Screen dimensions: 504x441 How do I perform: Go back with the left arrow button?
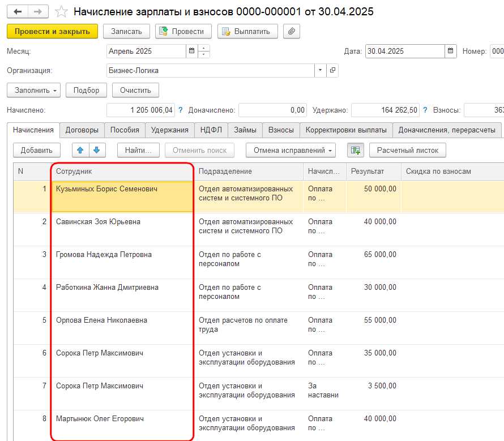point(18,12)
